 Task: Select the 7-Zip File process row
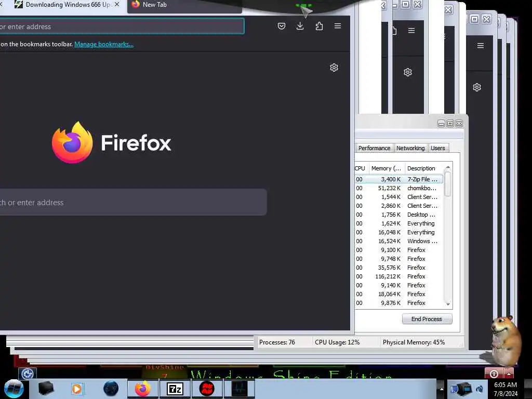(x=398, y=179)
